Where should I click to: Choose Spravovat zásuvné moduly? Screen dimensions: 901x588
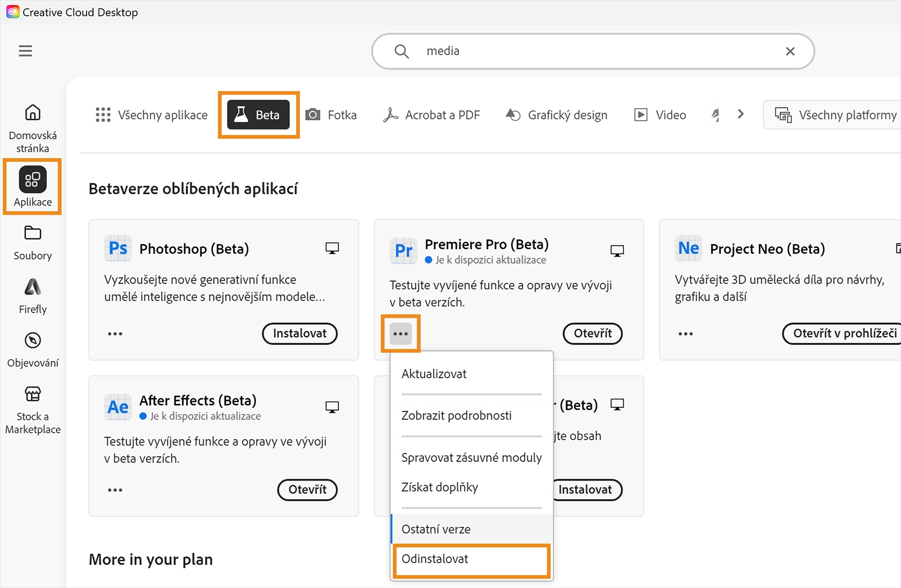[x=471, y=458]
